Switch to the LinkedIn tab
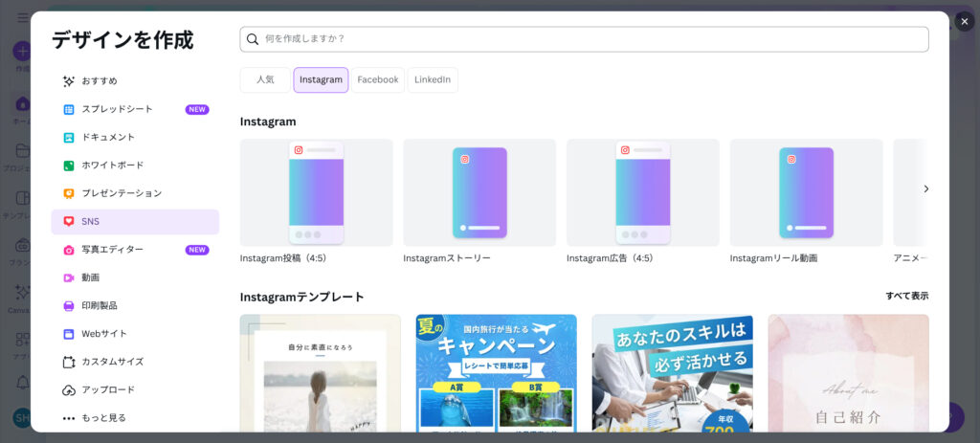 (433, 80)
